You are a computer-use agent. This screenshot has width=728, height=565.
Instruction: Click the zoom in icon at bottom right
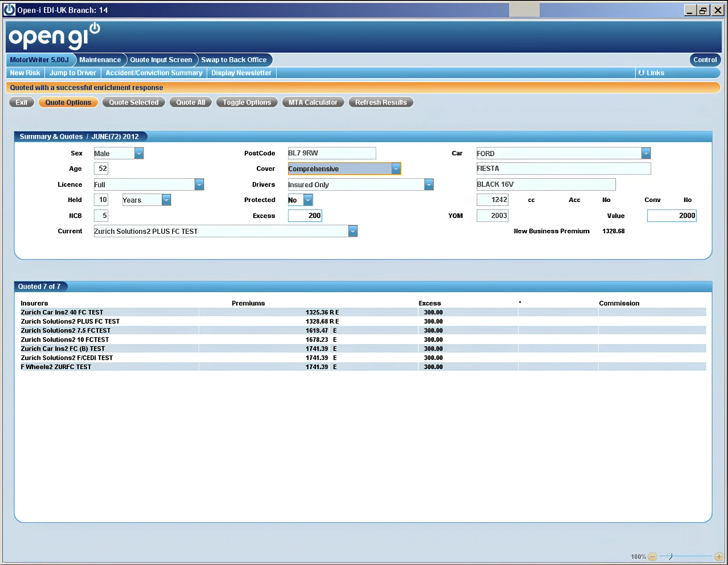pos(719,556)
